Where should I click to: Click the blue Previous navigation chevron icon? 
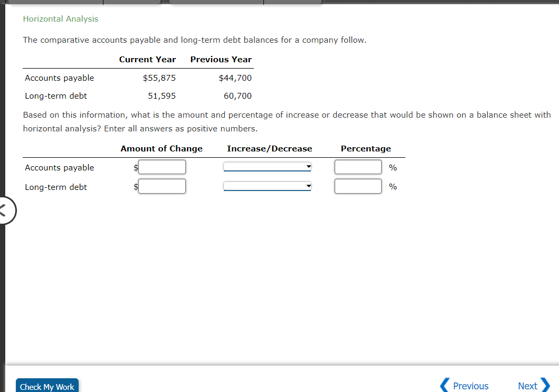(x=445, y=386)
